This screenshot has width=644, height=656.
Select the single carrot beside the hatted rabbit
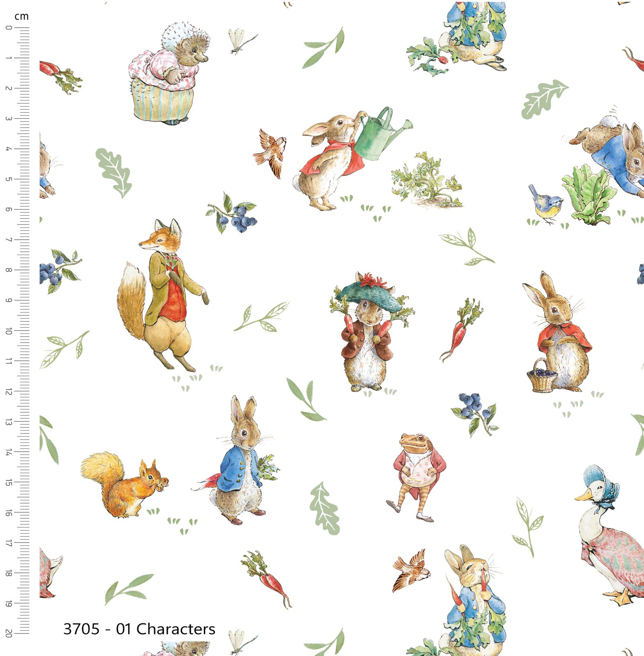[x=461, y=330]
